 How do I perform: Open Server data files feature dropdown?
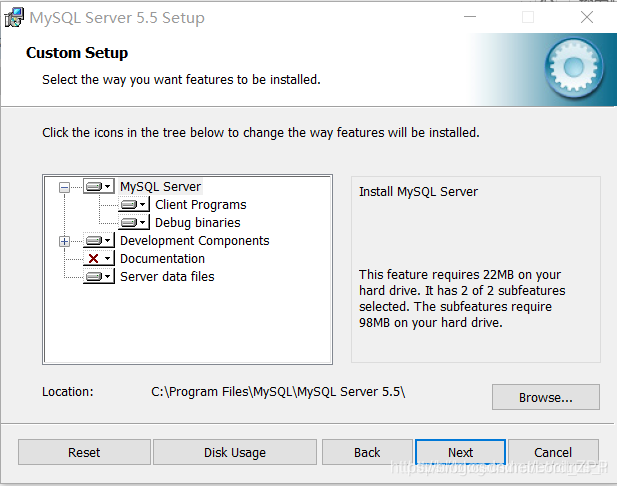tap(99, 277)
